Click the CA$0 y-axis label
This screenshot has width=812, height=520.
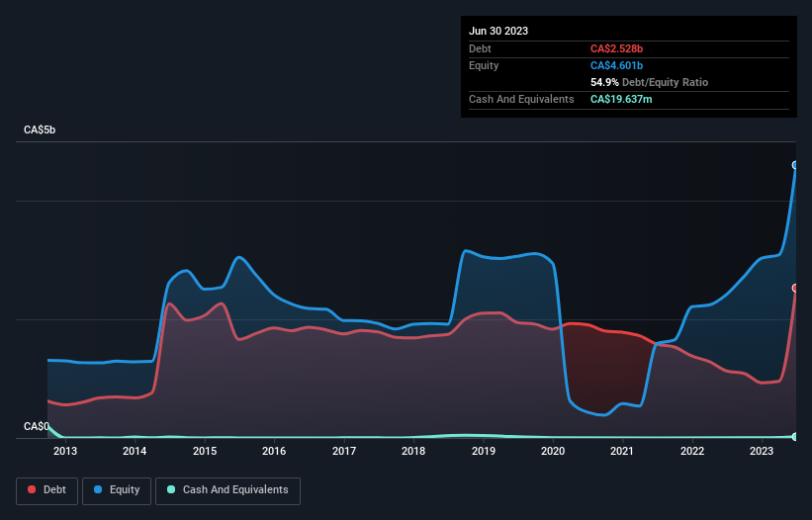click(37, 426)
